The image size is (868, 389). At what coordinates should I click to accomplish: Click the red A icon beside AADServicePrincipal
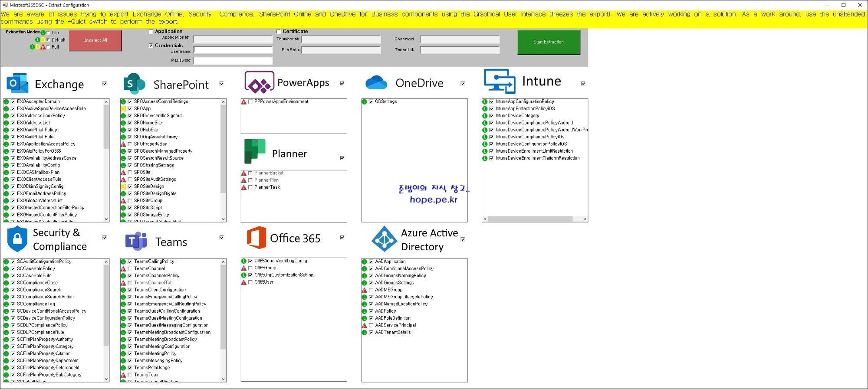pos(365,325)
